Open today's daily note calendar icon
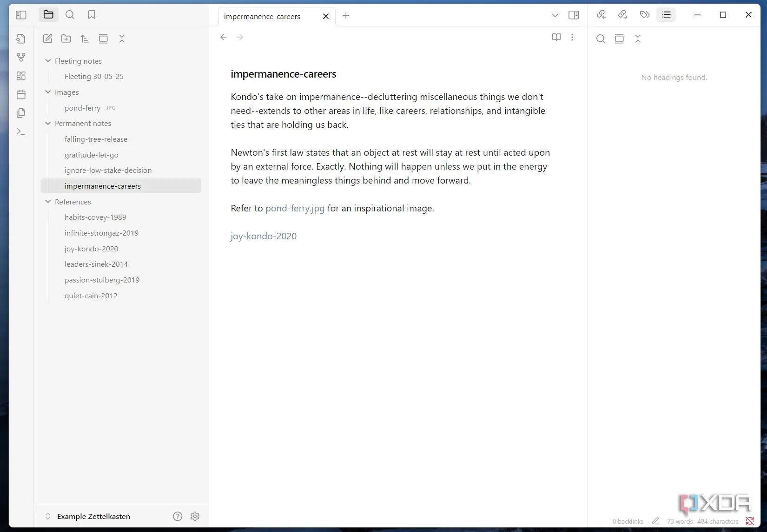Viewport: 767px width, 532px height. point(21,95)
